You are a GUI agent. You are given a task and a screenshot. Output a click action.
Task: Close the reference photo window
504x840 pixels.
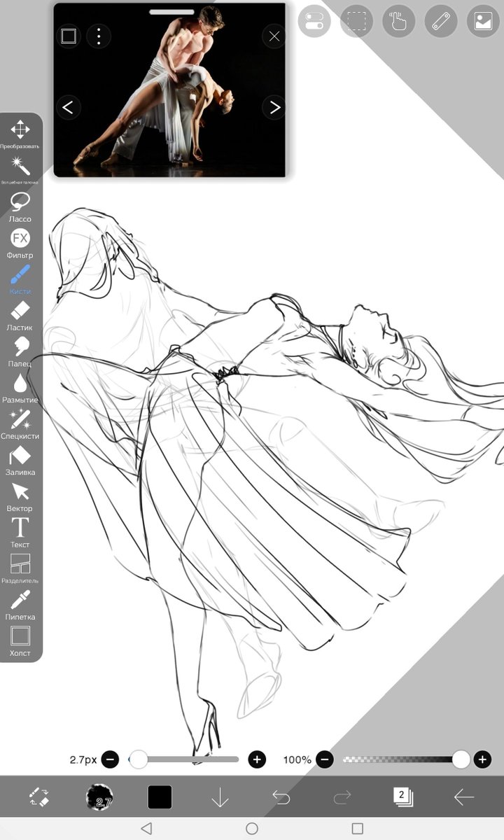point(274,36)
